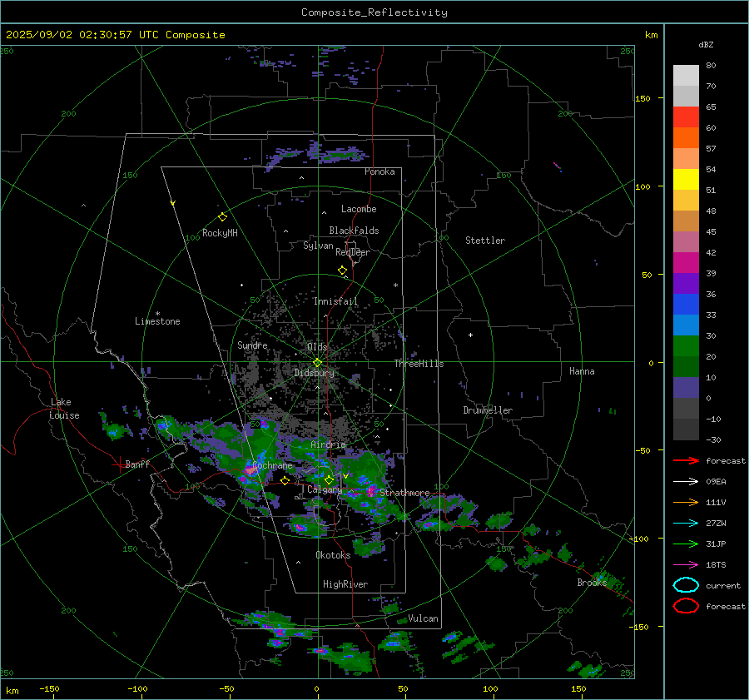
Task: Click the Blackfalds city label
Action: (354, 231)
